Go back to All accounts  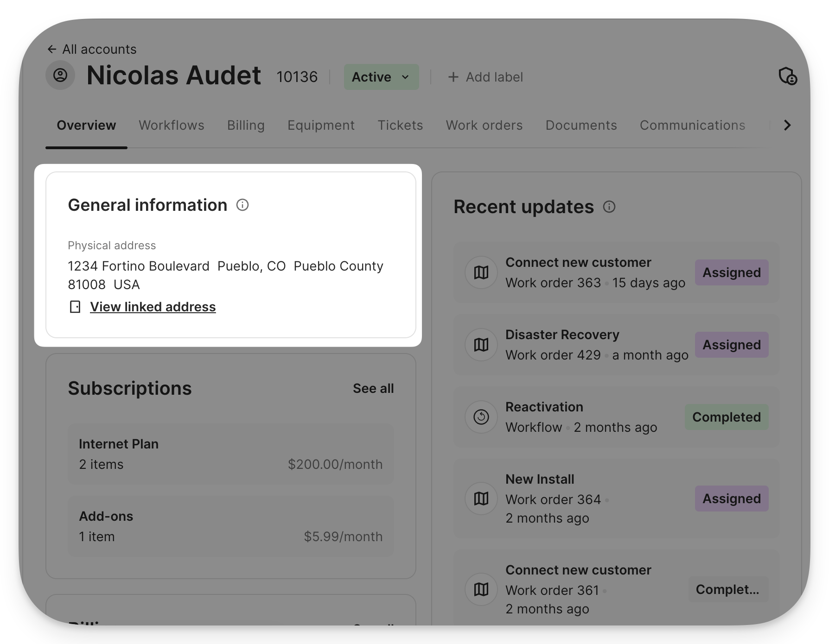(92, 49)
